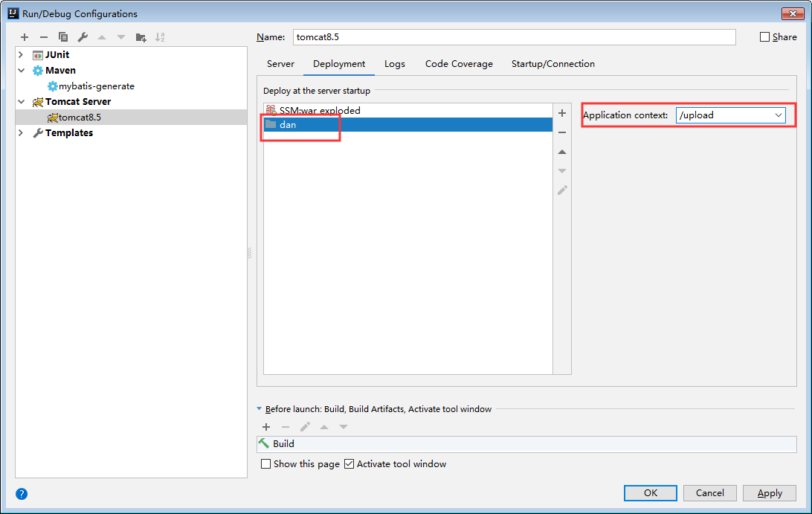This screenshot has height=514, width=812.
Task: Create new folder icon in left toolbar
Action: (141, 37)
